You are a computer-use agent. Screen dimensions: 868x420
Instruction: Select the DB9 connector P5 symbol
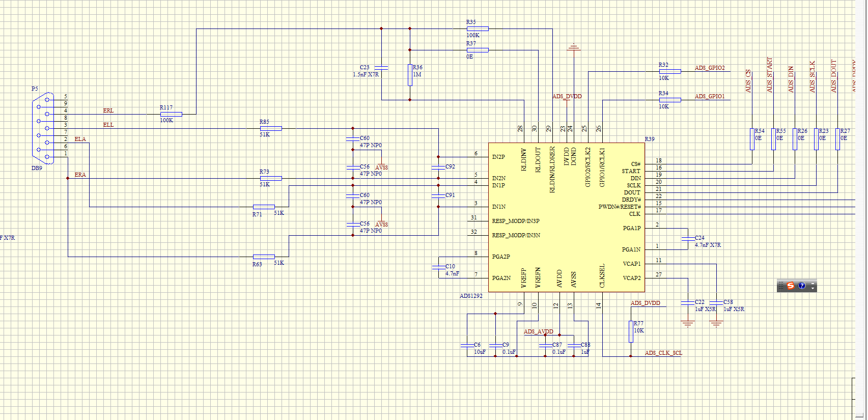pos(43,128)
